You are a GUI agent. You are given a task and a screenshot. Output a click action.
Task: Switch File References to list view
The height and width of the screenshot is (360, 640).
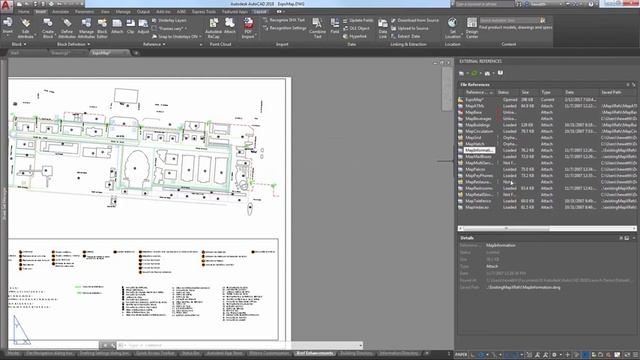[628, 84]
